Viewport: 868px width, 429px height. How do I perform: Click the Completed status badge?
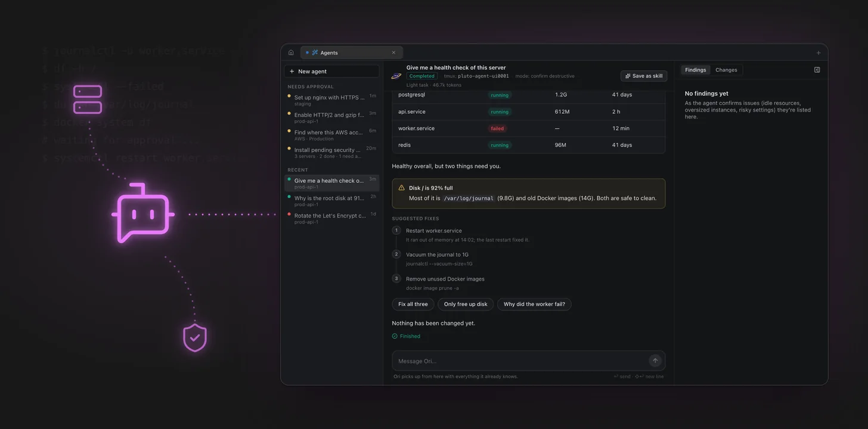pos(422,76)
